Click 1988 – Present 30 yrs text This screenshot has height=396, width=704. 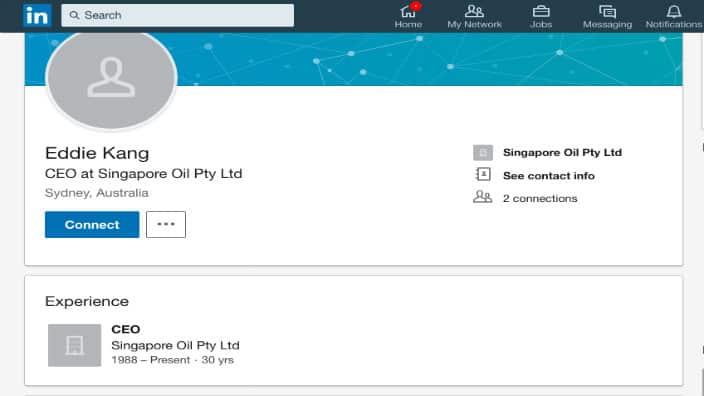(x=172, y=360)
